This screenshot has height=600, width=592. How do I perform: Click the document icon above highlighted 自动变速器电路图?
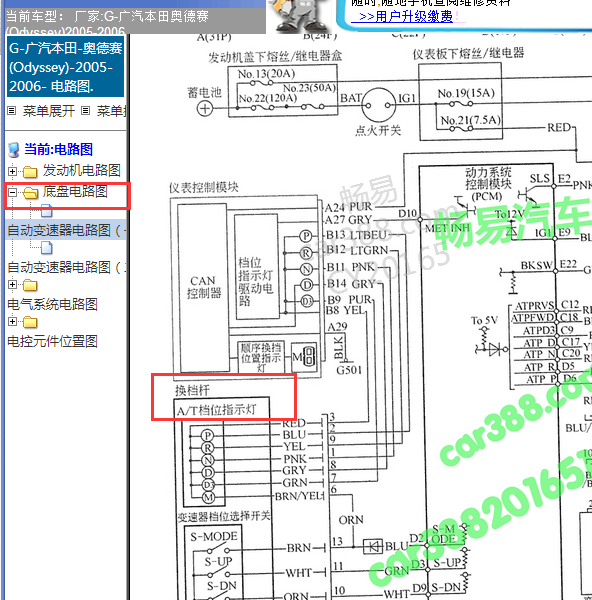(x=46, y=211)
